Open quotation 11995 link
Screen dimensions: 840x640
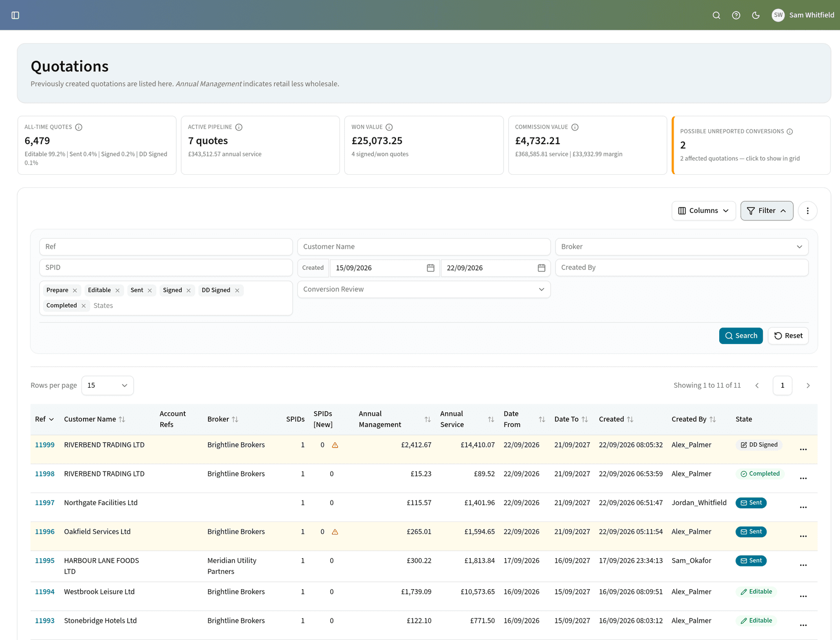click(x=45, y=561)
